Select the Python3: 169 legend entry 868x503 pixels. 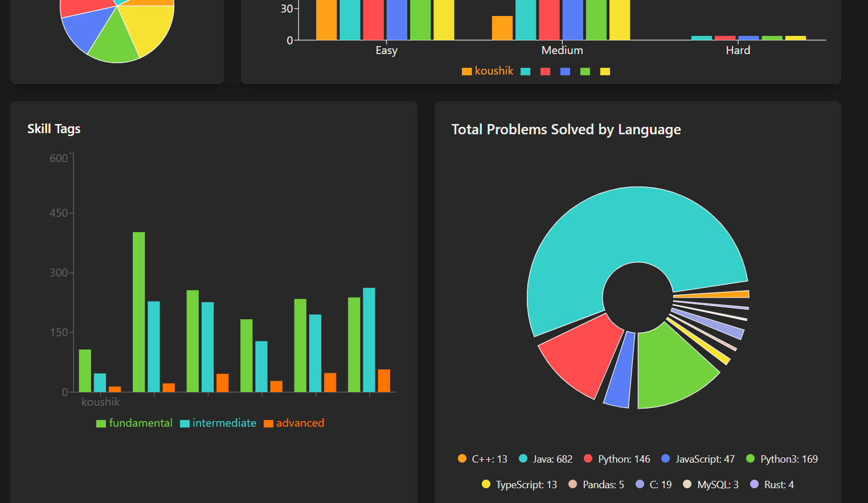[x=782, y=459]
